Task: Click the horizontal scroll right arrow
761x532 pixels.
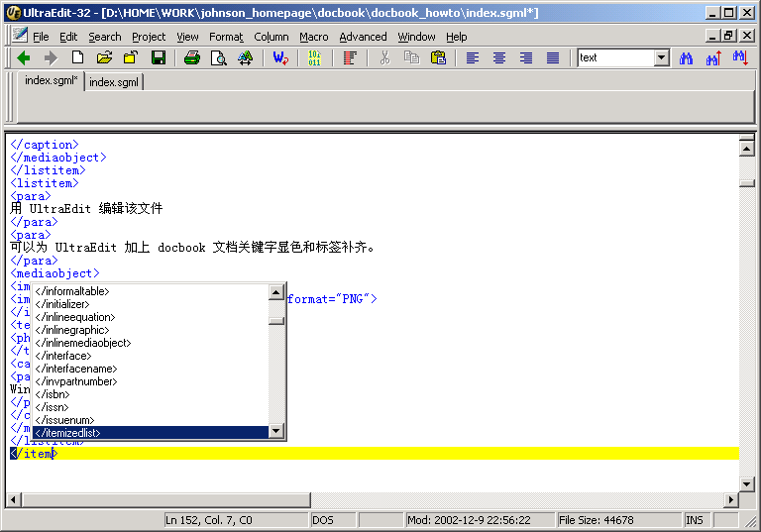Action: [x=730, y=499]
